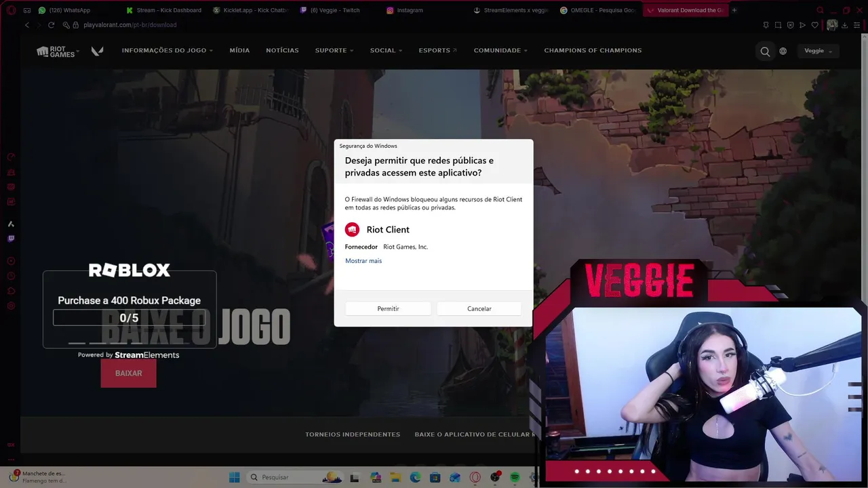Open the Esports external link

click(x=437, y=50)
